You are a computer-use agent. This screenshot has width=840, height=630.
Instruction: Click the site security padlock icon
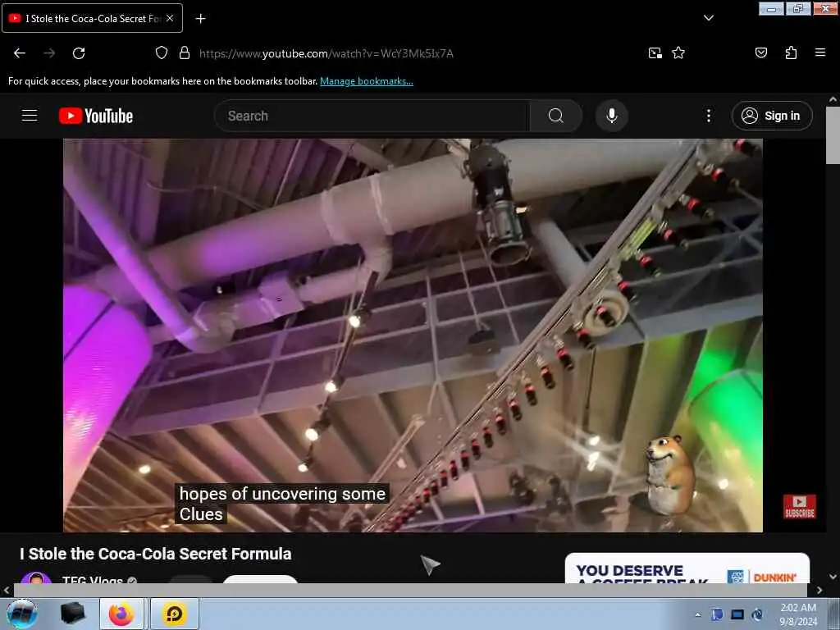pos(185,52)
